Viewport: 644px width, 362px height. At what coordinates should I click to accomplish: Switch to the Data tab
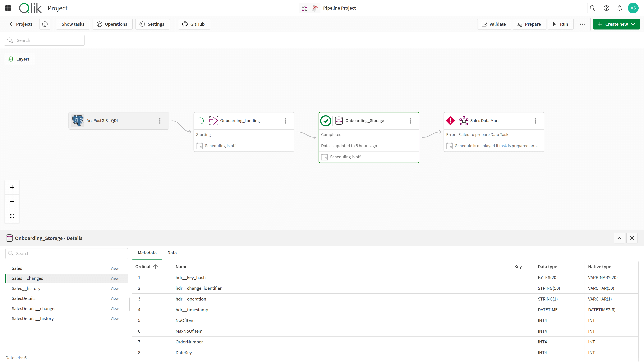pos(172,253)
